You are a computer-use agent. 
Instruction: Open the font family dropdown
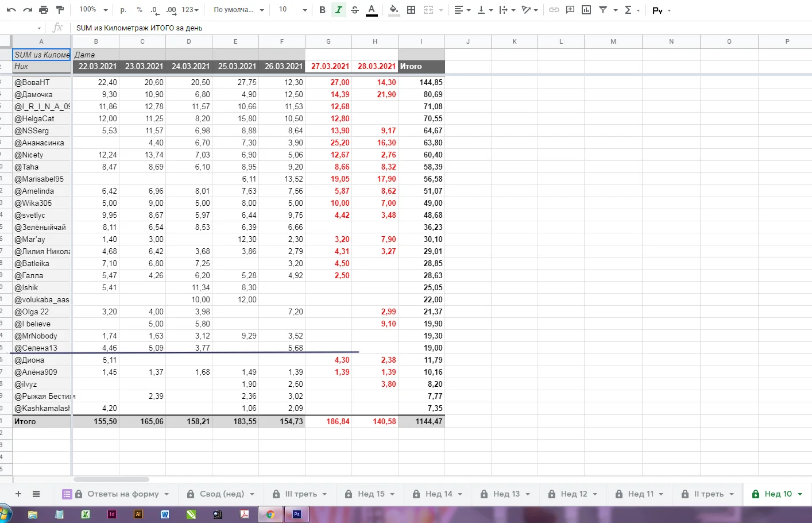238,10
